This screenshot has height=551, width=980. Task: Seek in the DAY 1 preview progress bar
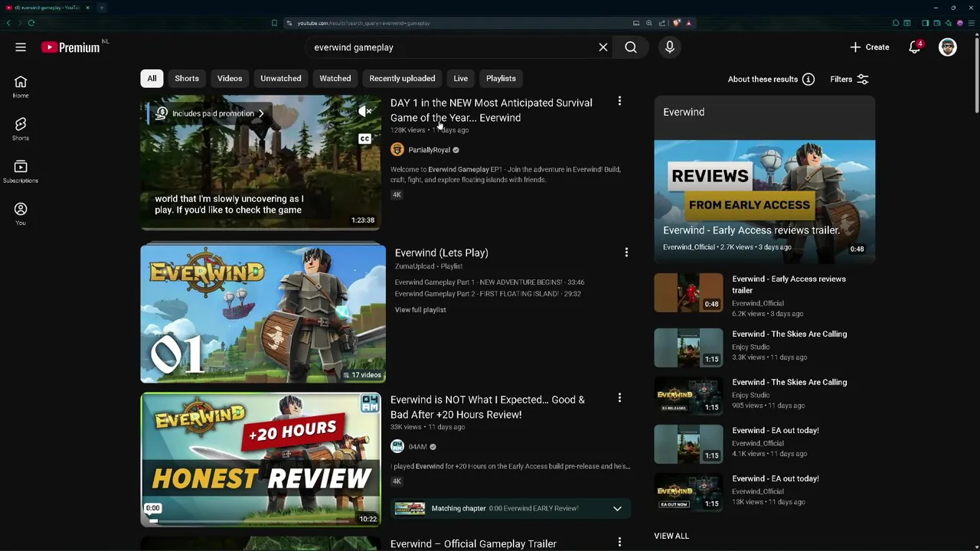[260, 228]
